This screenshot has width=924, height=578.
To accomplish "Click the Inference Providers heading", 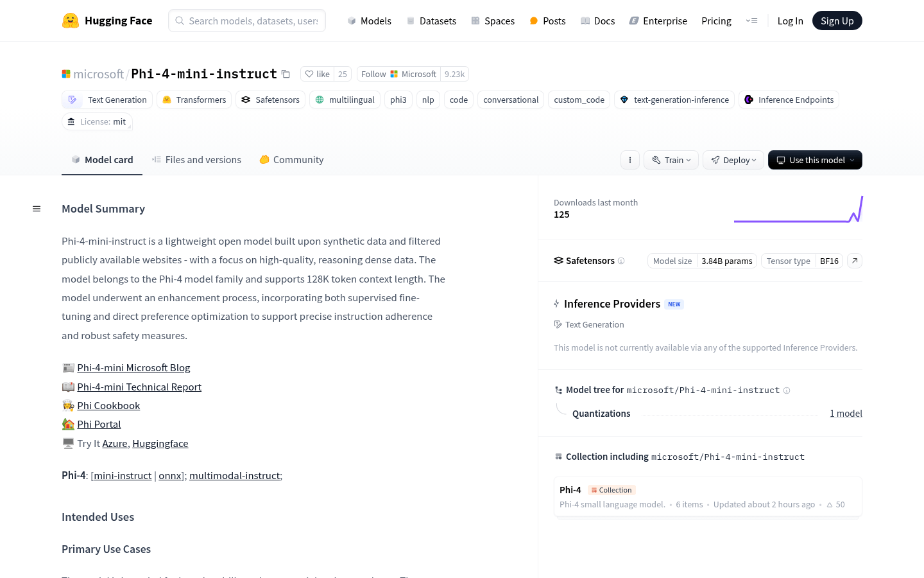I will click(x=612, y=304).
